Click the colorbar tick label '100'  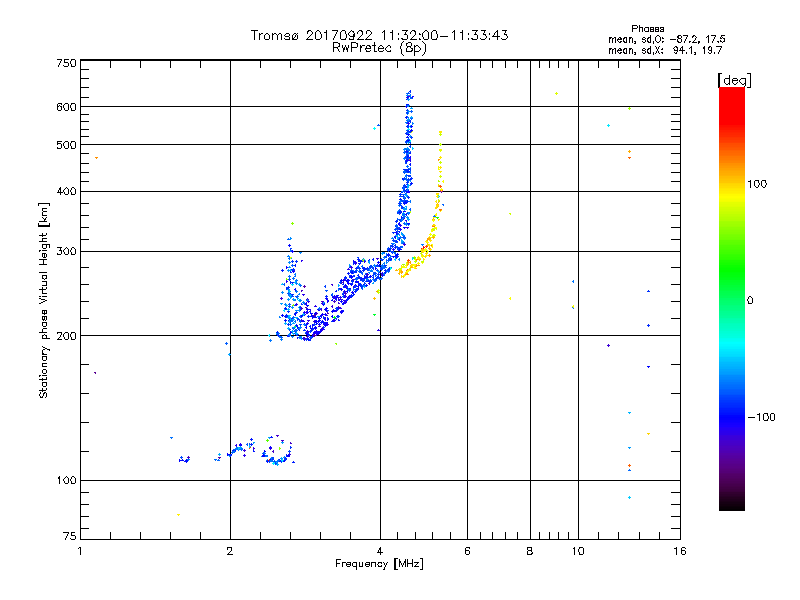tap(757, 184)
